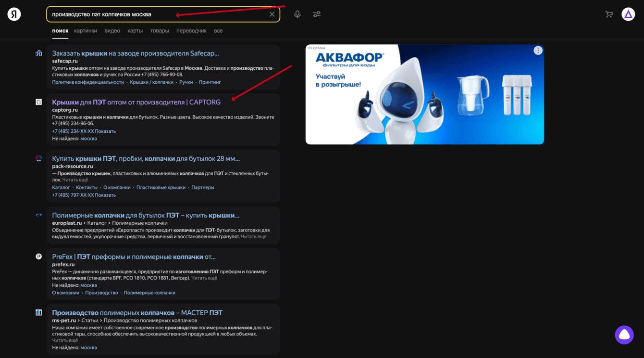Open the «все» services tab

coord(218,31)
